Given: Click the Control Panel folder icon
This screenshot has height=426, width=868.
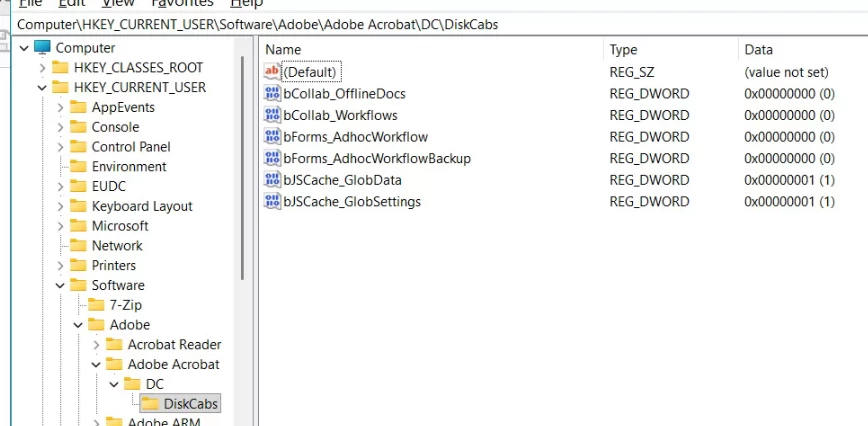Looking at the screenshot, I should click(78, 147).
